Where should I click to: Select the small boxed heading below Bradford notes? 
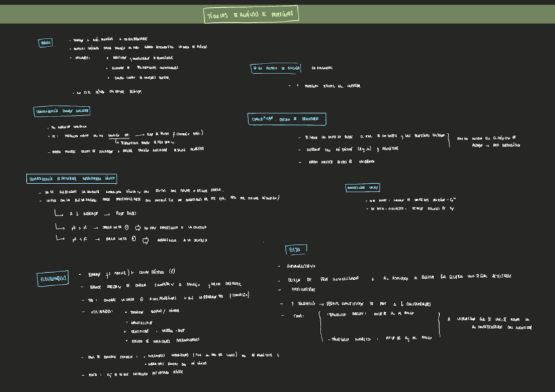[363, 188]
